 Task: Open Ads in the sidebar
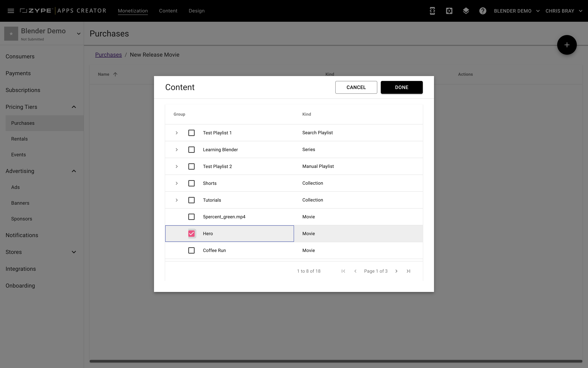(x=15, y=187)
